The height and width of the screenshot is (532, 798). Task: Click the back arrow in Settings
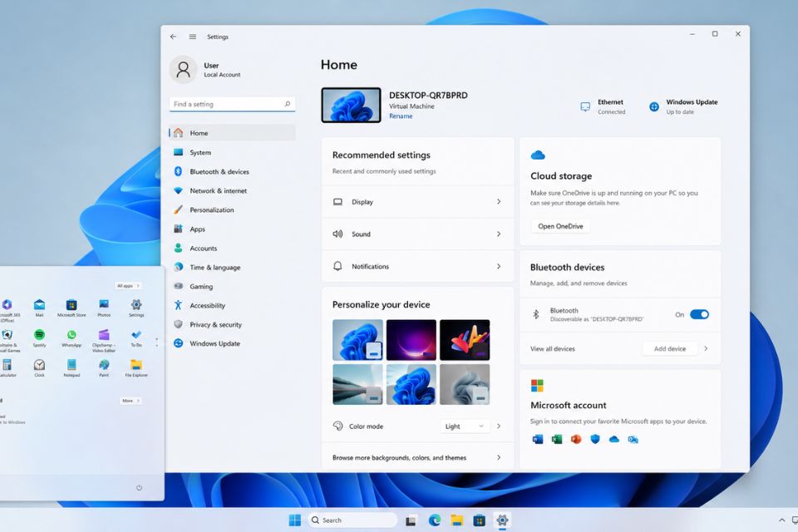pos(173,37)
